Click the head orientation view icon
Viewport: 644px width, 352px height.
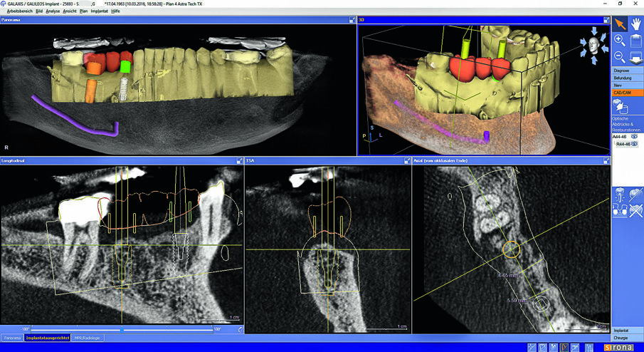[x=593, y=45]
